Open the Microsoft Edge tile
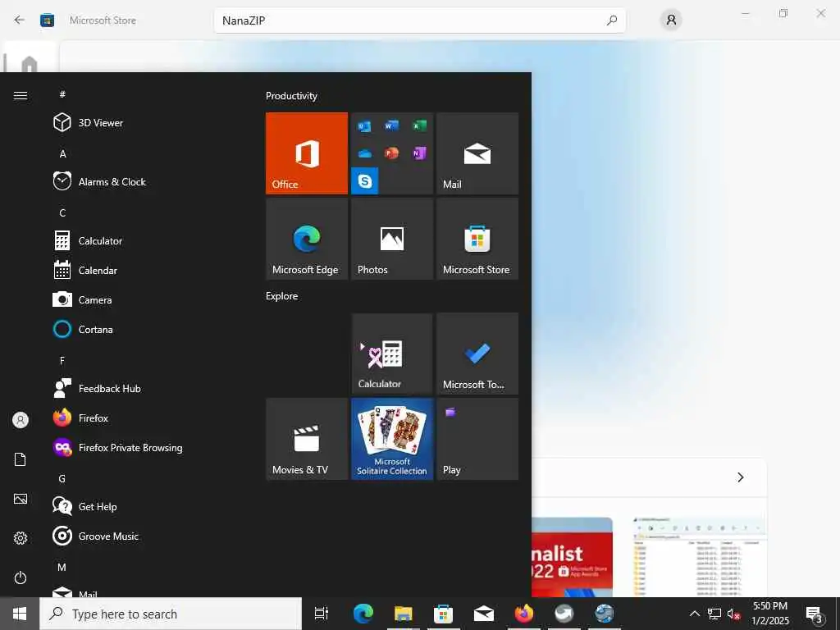Image resolution: width=840 pixels, height=630 pixels. pyautogui.click(x=307, y=239)
